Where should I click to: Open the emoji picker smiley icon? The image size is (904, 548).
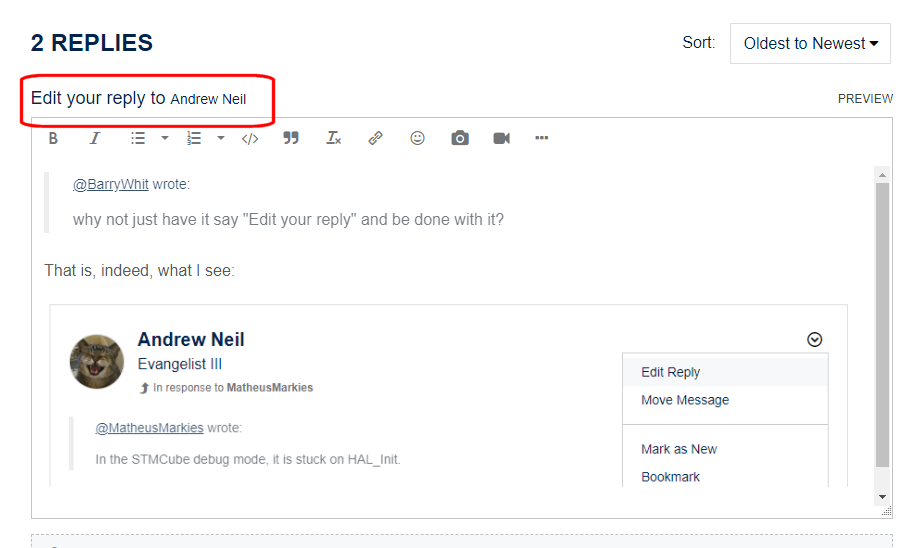point(417,138)
